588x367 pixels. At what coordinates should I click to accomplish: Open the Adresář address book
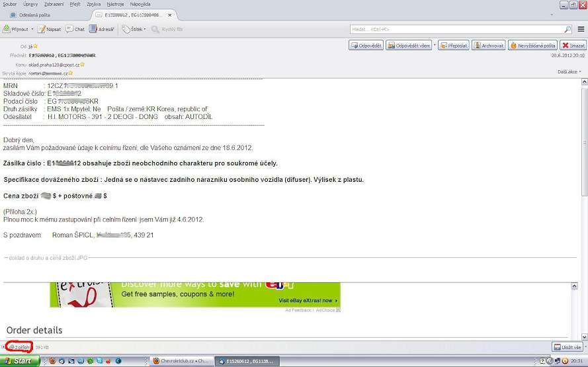click(x=102, y=29)
